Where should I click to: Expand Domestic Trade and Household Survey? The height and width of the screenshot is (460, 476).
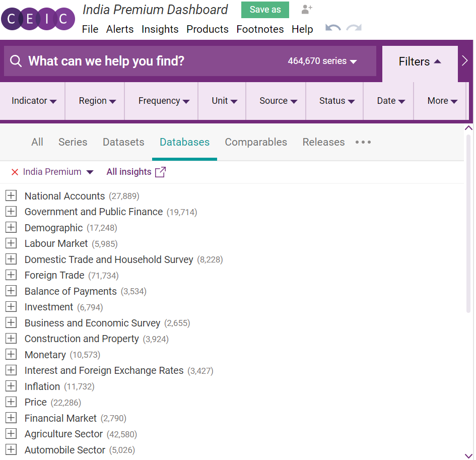[x=11, y=259]
